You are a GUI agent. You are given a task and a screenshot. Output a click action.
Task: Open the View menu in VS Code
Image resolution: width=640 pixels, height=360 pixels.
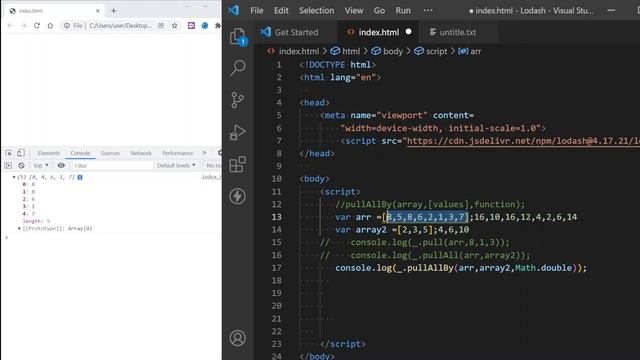pos(354,11)
